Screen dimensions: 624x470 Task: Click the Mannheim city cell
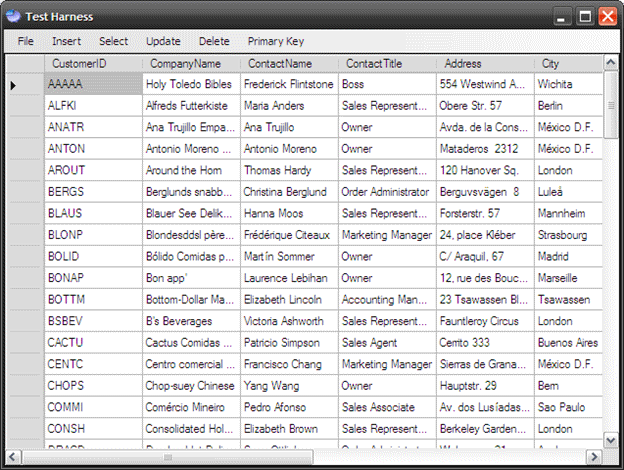click(568, 213)
